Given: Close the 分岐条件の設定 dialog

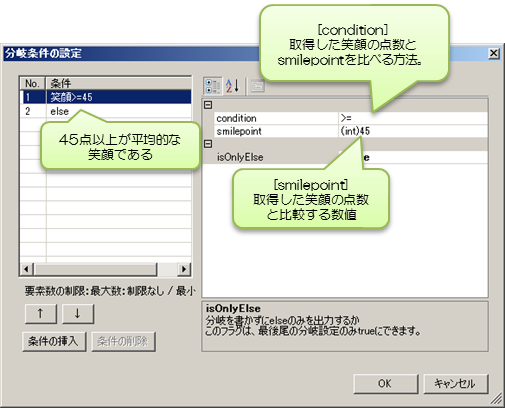Looking at the screenshot, I should pyautogui.click(x=494, y=53).
